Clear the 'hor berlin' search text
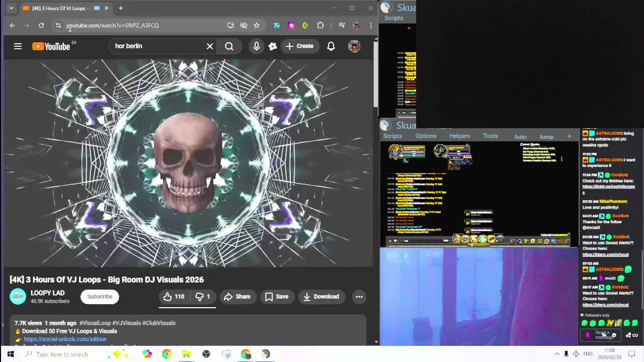Viewport: 644px width, 362px height. pyautogui.click(x=210, y=46)
